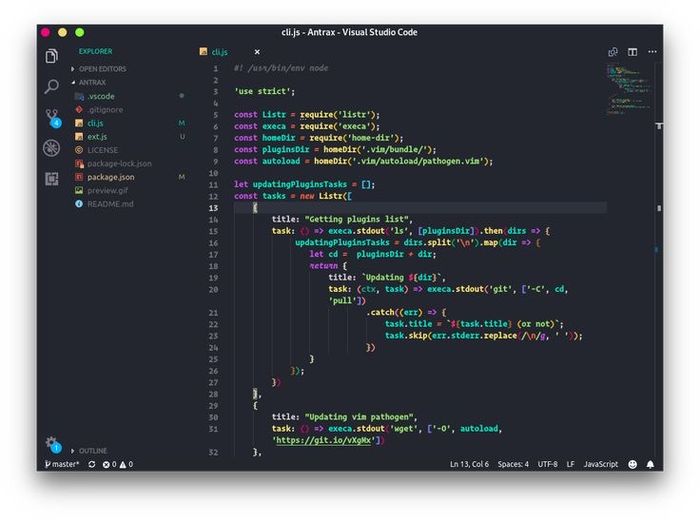
Task: Change line ending via LF entry
Action: pos(570,464)
